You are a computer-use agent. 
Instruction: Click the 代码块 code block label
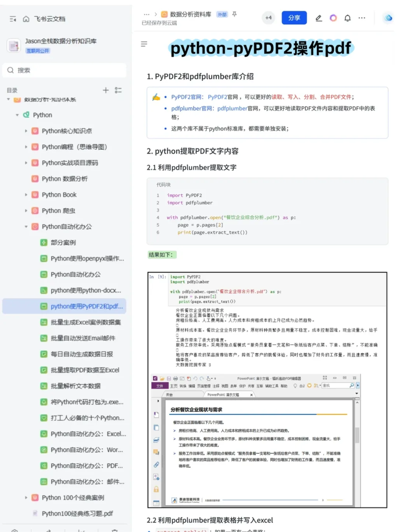164,185
